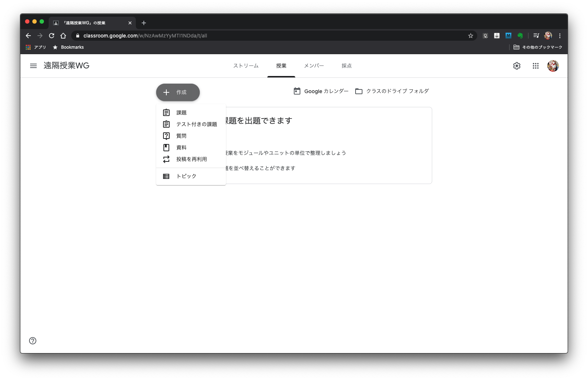Click the 作成 create button

[178, 92]
